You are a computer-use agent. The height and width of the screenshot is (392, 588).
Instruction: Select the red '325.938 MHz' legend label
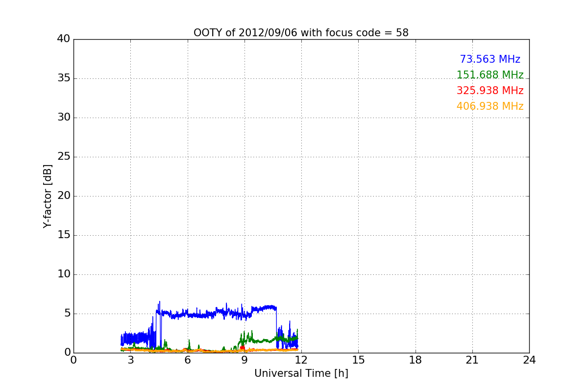[x=490, y=91]
